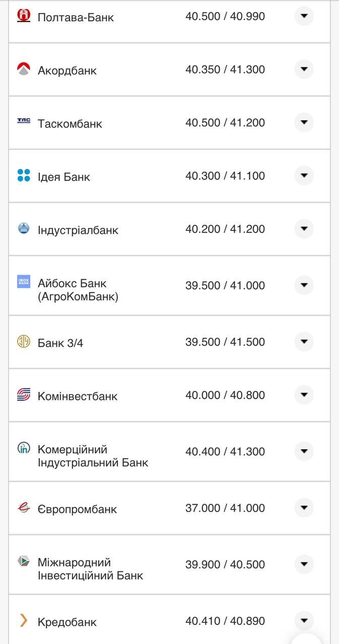Open the Таскомбанк dropdown arrow

point(304,123)
